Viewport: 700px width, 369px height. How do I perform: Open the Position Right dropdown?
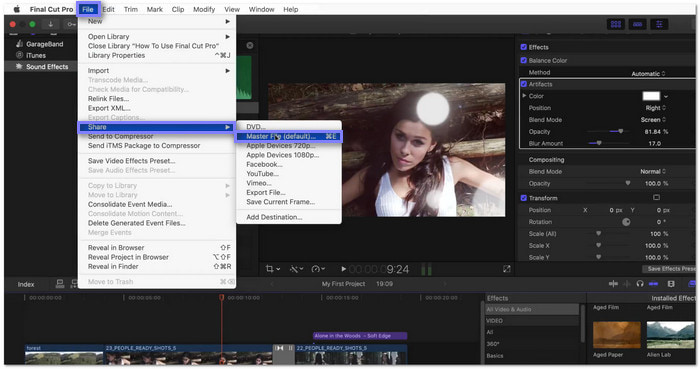(655, 108)
